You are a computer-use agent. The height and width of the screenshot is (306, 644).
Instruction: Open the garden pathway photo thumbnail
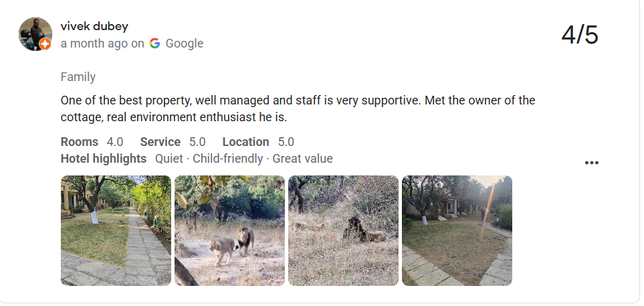116,231
